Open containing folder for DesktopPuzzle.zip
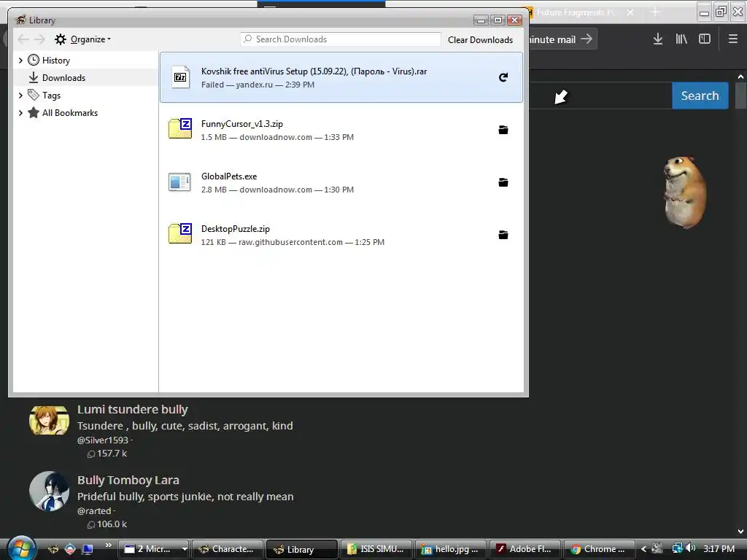The height and width of the screenshot is (560, 747). (503, 234)
